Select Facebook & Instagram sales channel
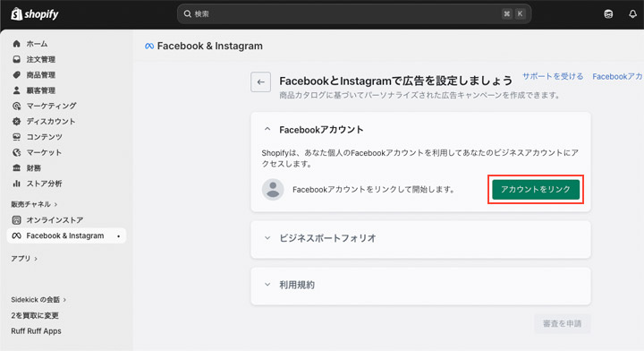The image size is (644, 351). pos(66,235)
